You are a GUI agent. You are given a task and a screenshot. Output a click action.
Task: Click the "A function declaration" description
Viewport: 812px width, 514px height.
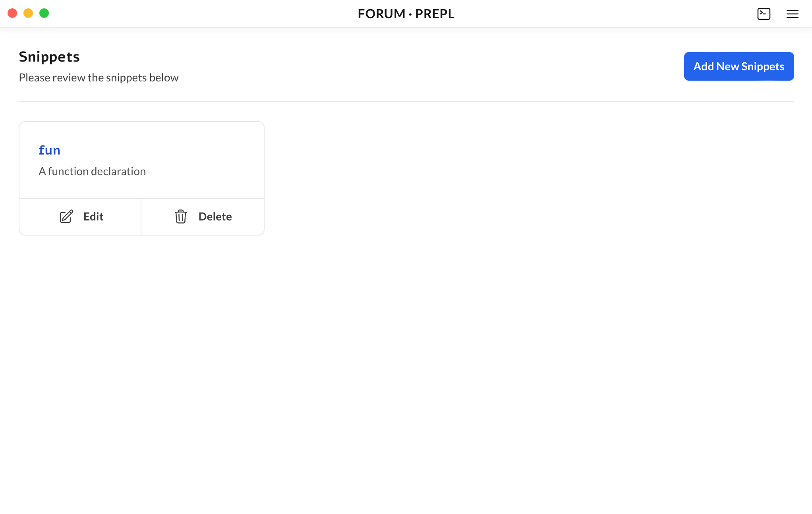tap(92, 171)
